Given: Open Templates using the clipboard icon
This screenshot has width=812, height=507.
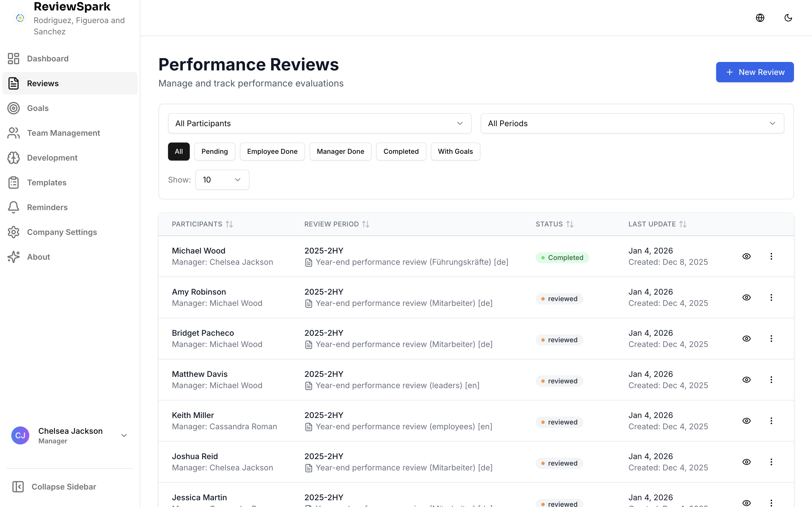Looking at the screenshot, I should tap(14, 183).
